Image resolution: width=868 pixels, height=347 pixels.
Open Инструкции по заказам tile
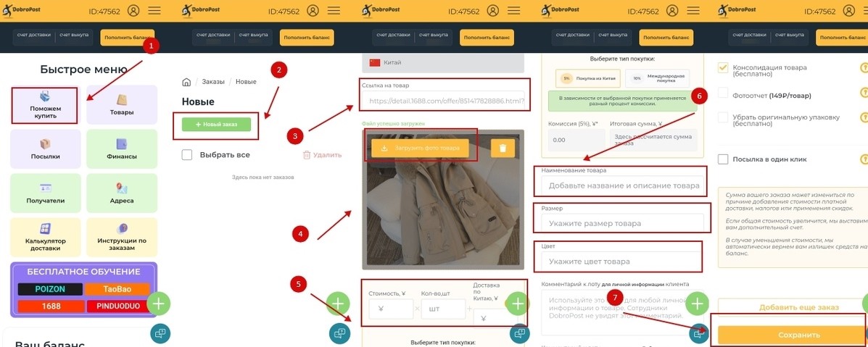122,238
